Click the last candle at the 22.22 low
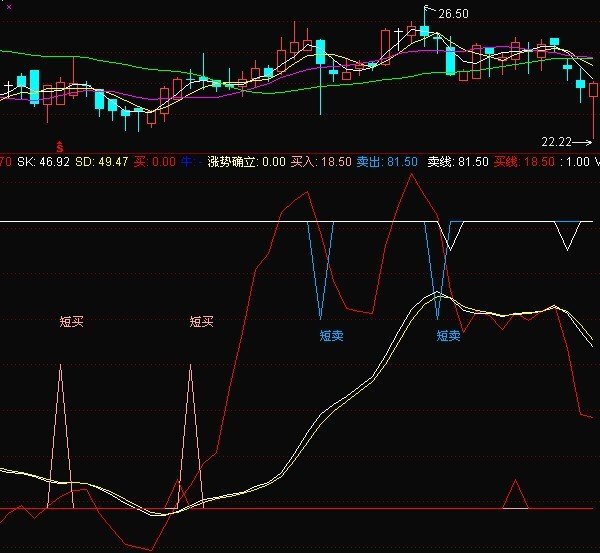Screen dimensions: 600x553 (x=593, y=90)
